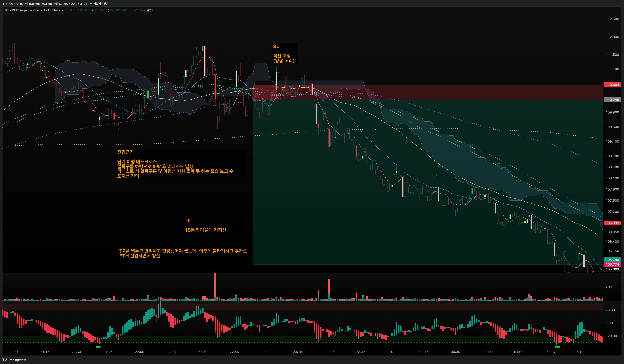624x364 pixels.
Task: Select the 진입근거 annotation heading
Action: (125, 152)
